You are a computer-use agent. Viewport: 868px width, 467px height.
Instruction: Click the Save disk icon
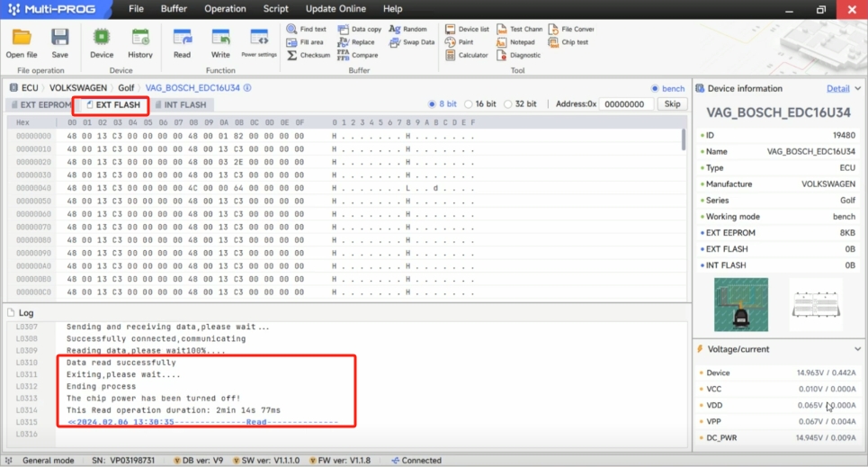point(59,43)
